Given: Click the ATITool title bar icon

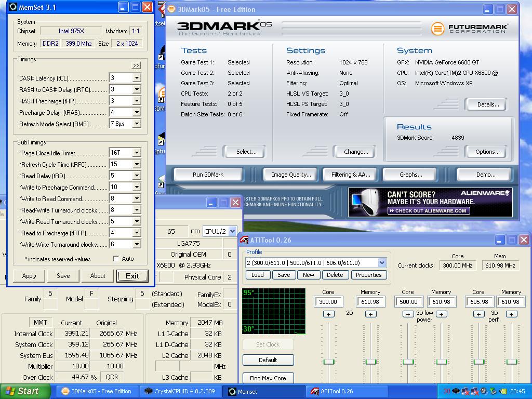Looking at the screenshot, I should click(244, 240).
